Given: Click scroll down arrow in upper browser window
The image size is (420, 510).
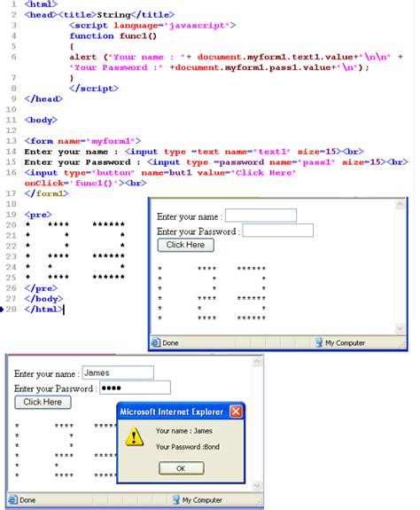Looking at the screenshot, I should click(x=400, y=329).
